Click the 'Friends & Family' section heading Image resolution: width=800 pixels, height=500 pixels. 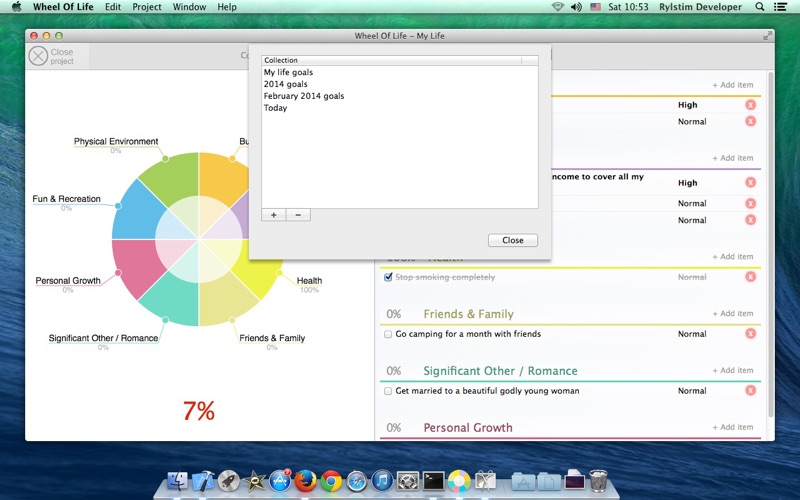pyautogui.click(x=468, y=314)
